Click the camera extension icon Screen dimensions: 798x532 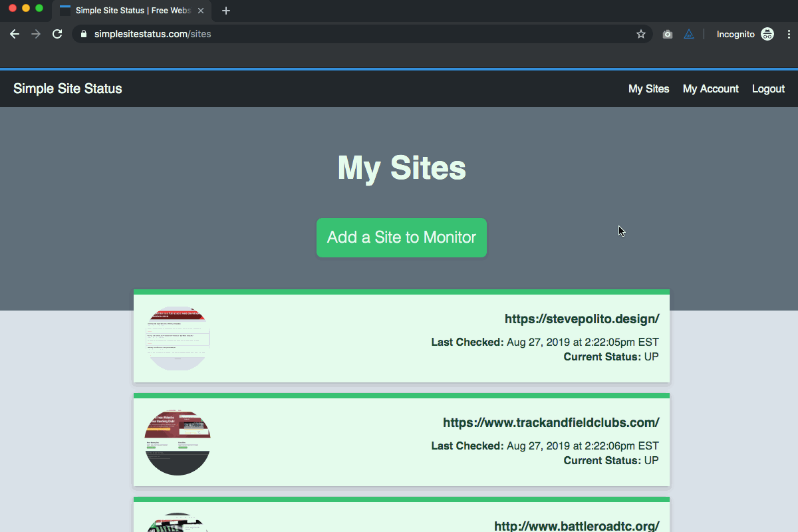(668, 34)
